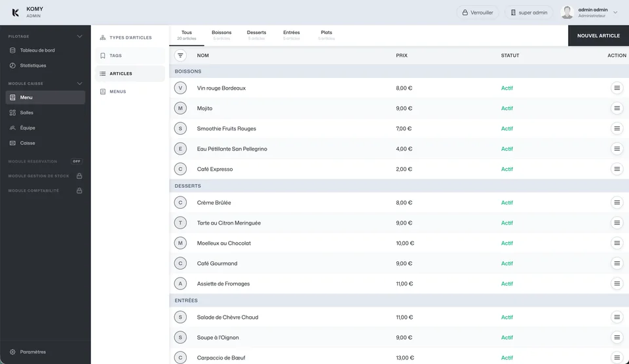
Task: Click the A avatar of Assiette de Fromages
Action: (x=181, y=283)
